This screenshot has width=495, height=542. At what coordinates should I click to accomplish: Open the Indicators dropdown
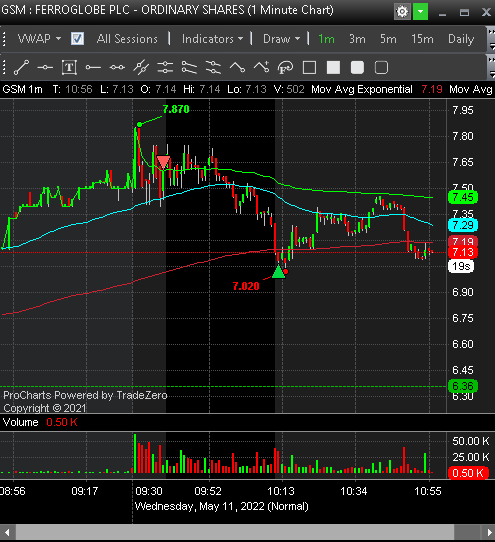pyautogui.click(x=212, y=39)
